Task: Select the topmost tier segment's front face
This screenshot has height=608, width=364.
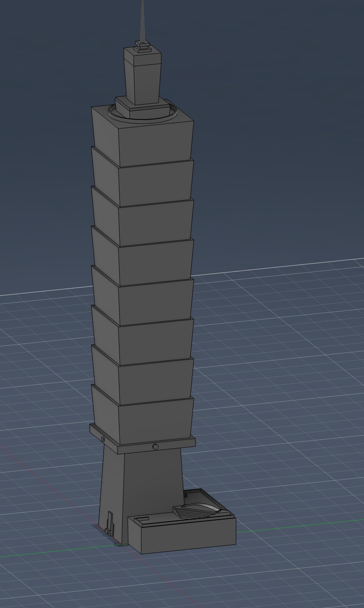Action: click(x=155, y=143)
